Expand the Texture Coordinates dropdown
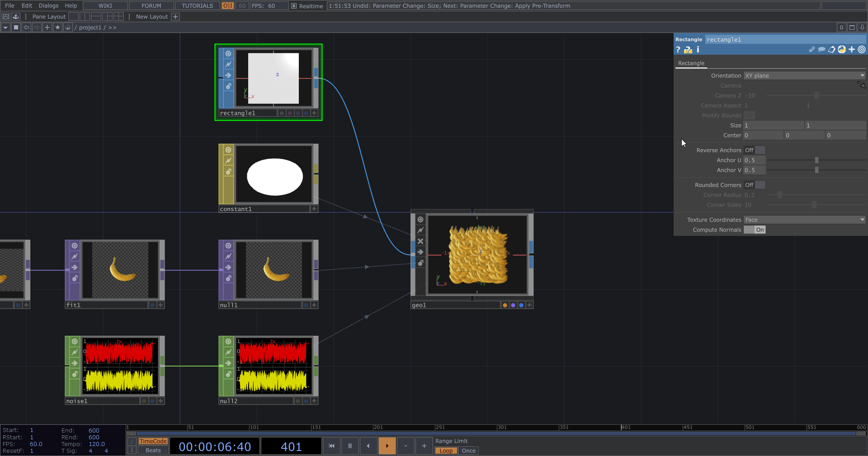Viewport: 868px width, 456px height. (x=804, y=220)
